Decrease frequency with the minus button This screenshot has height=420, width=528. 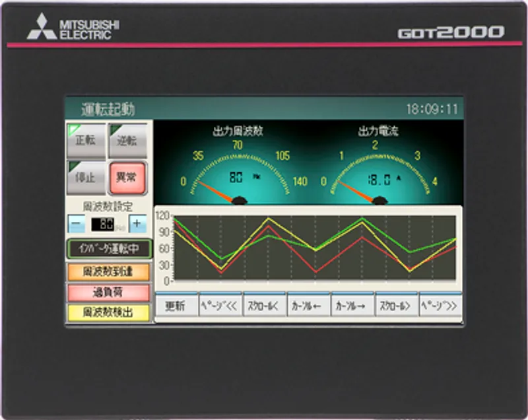tap(77, 224)
